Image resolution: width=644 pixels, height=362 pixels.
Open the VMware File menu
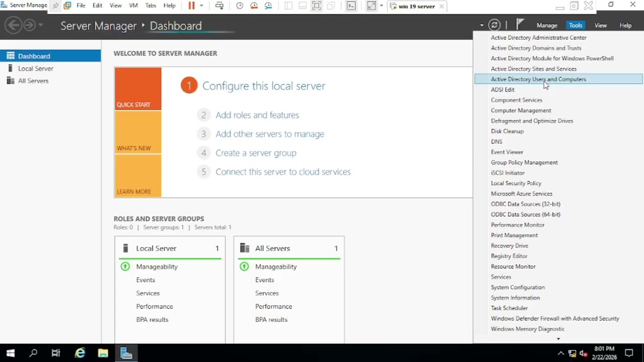pos(81,6)
